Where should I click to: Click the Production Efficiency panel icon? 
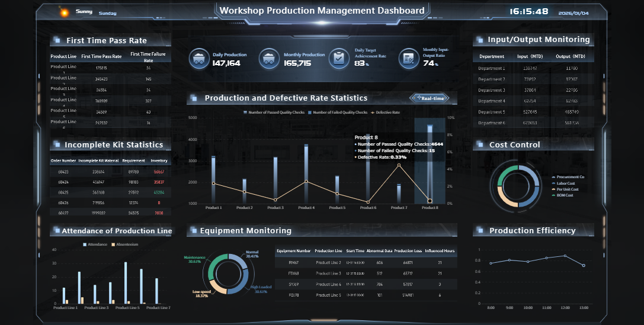pyautogui.click(x=480, y=231)
